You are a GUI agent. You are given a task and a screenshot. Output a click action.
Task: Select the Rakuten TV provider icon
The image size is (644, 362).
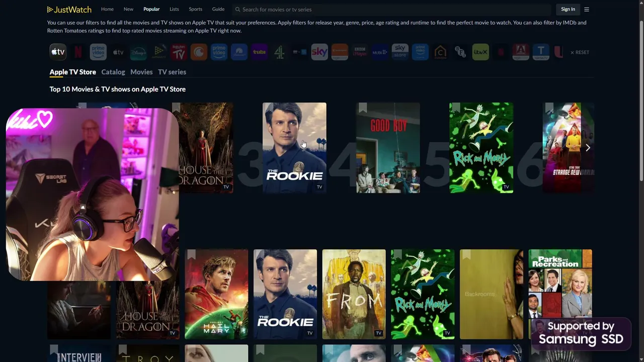click(179, 52)
